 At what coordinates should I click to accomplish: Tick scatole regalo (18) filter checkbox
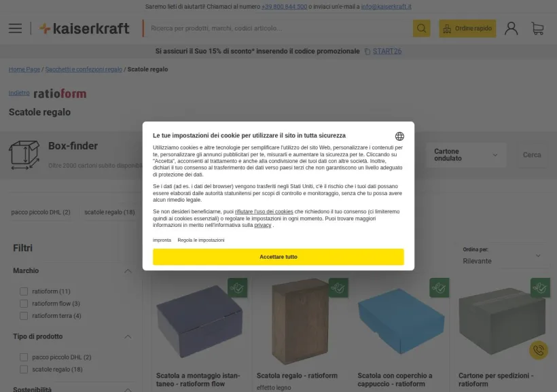click(x=24, y=370)
